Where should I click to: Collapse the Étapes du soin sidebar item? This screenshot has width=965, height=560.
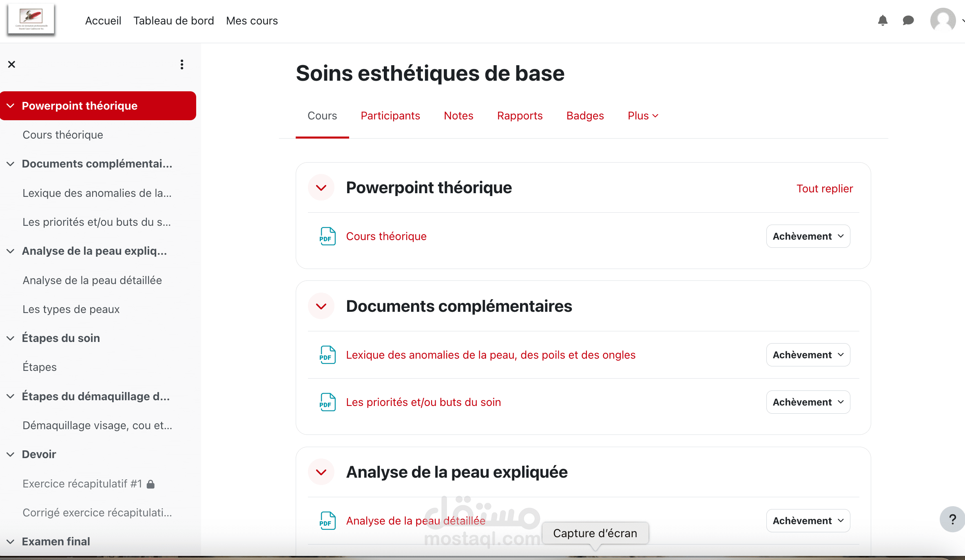[11, 338]
